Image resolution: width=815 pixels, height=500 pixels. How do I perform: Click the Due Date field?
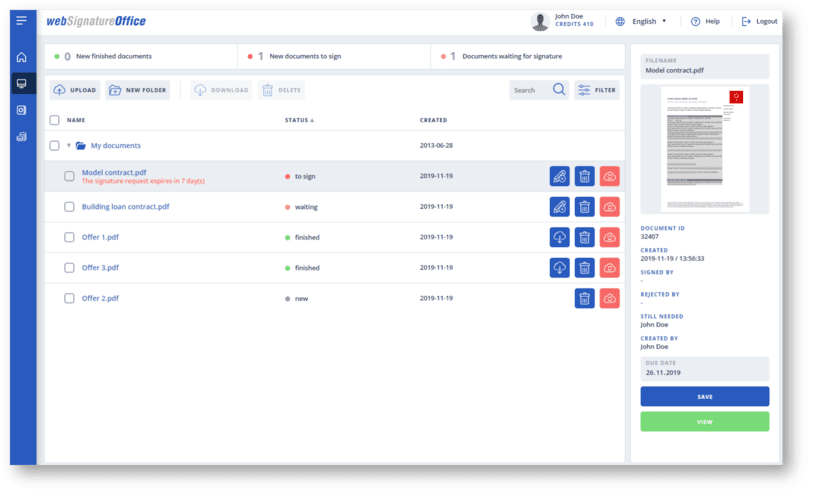(704, 367)
